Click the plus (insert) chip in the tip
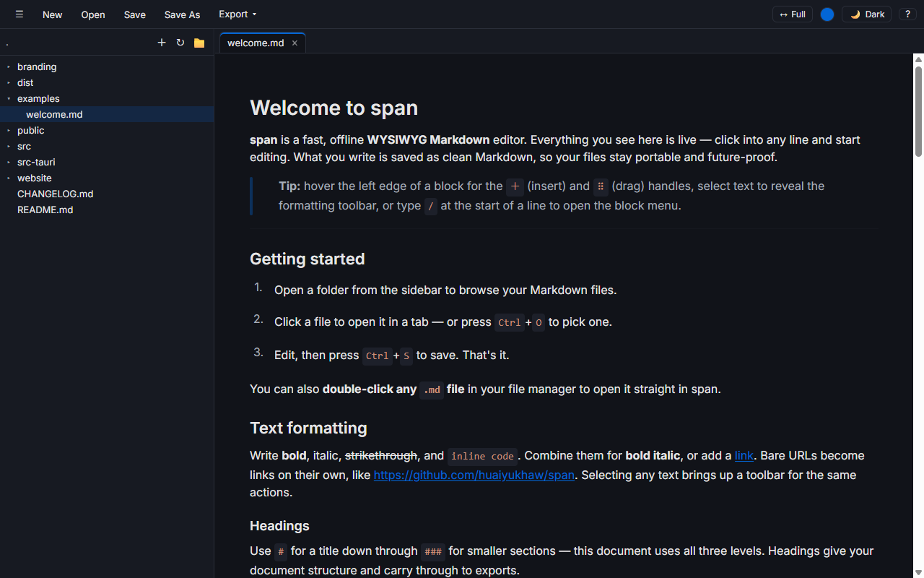The height and width of the screenshot is (578, 924). pyautogui.click(x=515, y=186)
